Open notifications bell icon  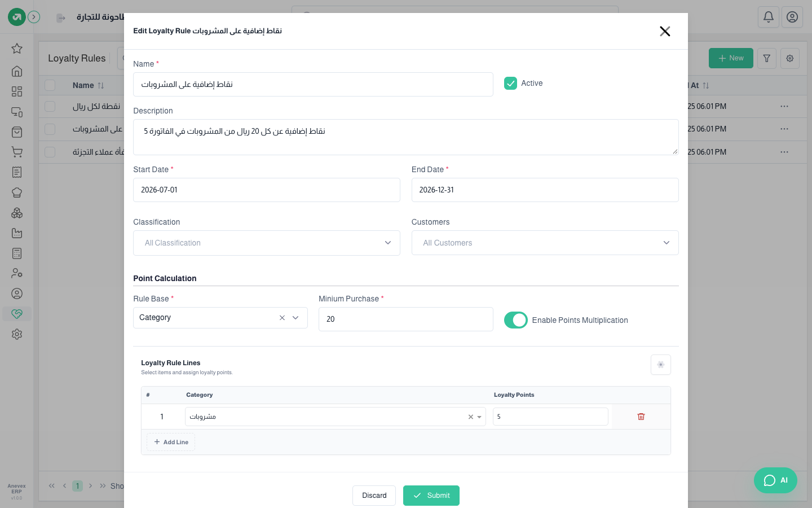pyautogui.click(x=769, y=17)
